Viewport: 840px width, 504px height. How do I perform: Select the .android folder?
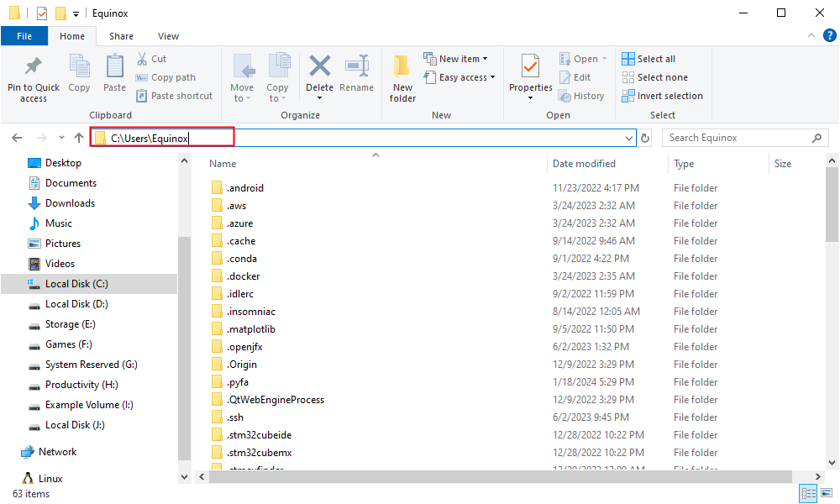[244, 188]
